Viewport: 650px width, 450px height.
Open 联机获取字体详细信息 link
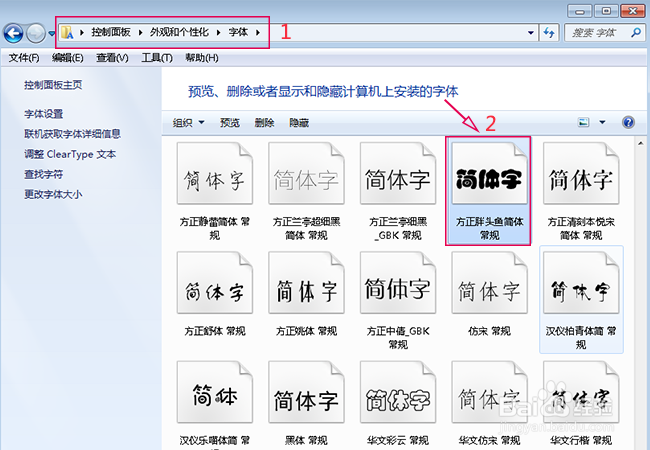pyautogui.click(x=72, y=133)
